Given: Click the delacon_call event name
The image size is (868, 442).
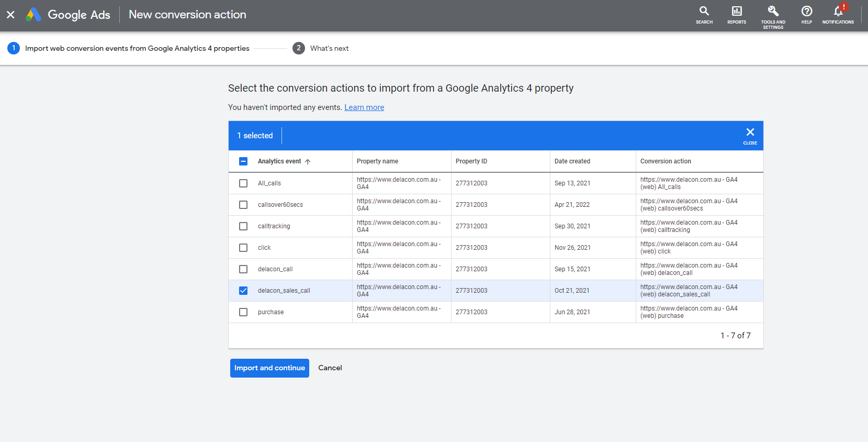Looking at the screenshot, I should (275, 269).
